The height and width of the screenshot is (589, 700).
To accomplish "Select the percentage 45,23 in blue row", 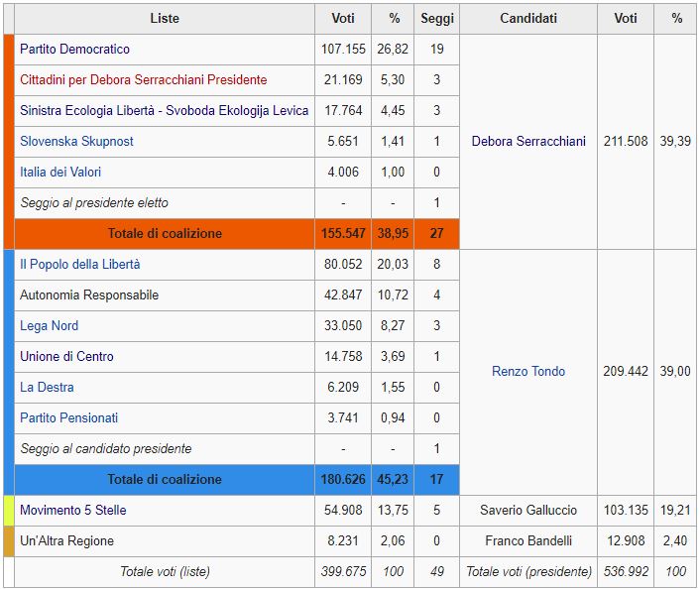I will coord(393,479).
